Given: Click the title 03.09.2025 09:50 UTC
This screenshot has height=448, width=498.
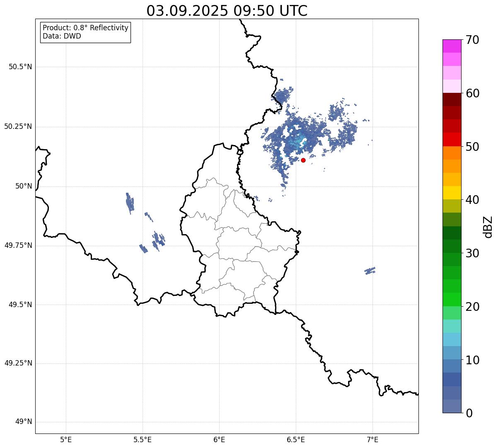Looking at the screenshot, I should pyautogui.click(x=227, y=11).
